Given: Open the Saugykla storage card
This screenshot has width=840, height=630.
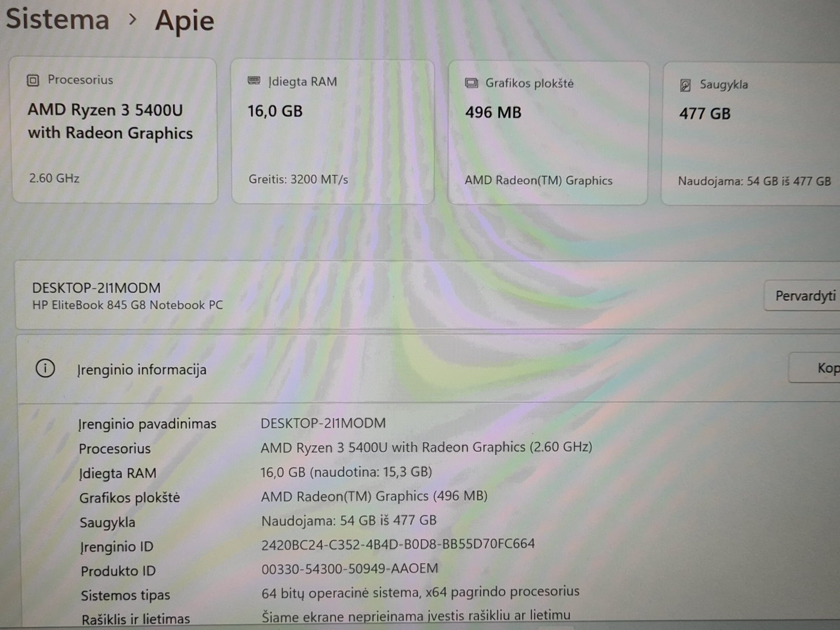Looking at the screenshot, I should pos(751,134).
